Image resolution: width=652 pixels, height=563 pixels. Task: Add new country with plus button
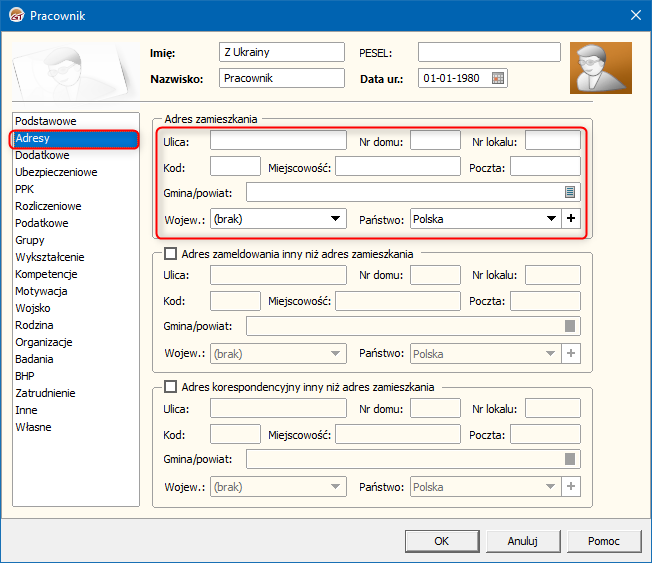click(x=571, y=218)
